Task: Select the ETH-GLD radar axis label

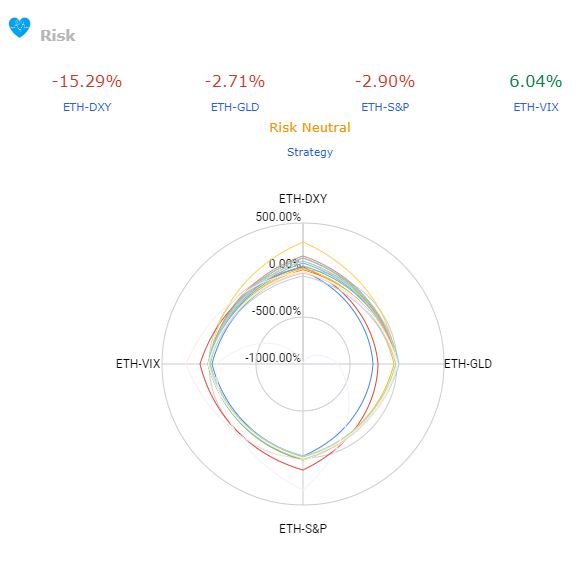Action: point(468,364)
